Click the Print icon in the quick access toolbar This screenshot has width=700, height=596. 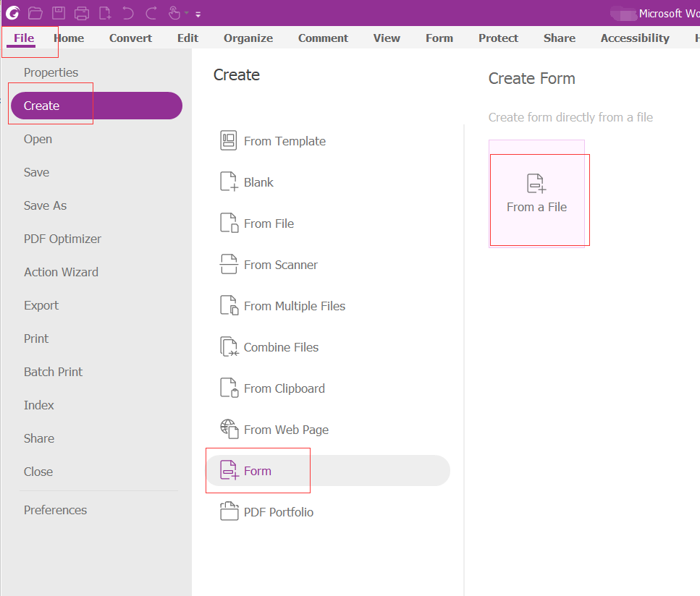click(x=81, y=12)
